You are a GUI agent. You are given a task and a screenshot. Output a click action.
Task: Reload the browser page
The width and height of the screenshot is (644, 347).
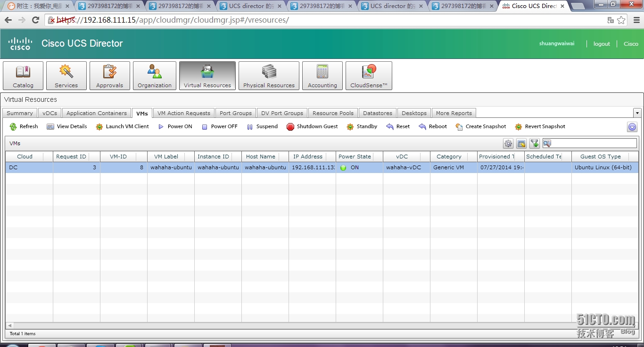tap(35, 20)
